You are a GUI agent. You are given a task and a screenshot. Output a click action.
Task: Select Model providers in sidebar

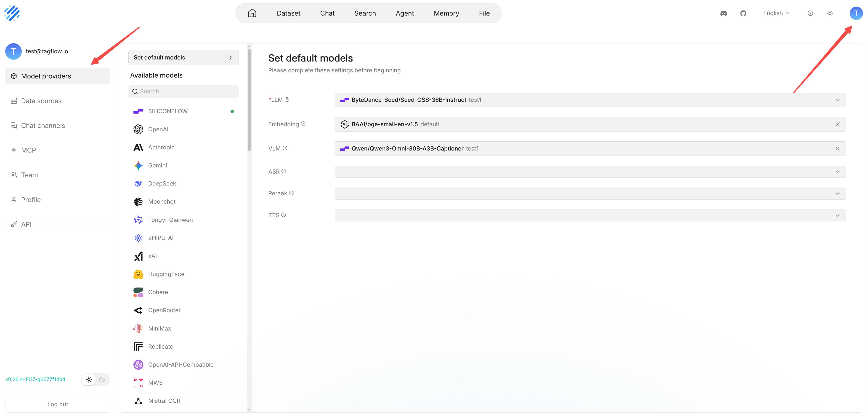pos(58,76)
